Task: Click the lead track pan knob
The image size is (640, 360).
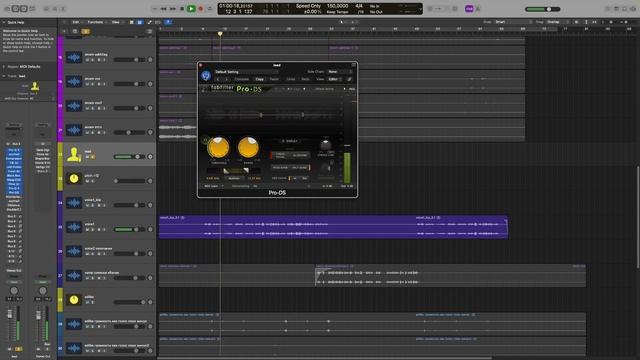Action: point(150,157)
